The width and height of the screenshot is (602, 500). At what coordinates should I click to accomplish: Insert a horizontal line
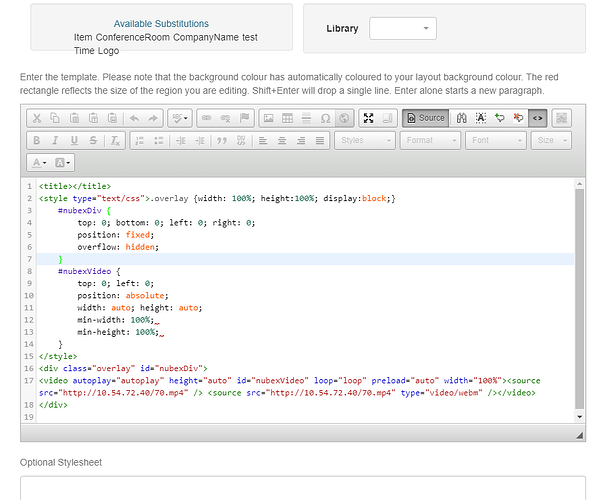pos(306,118)
